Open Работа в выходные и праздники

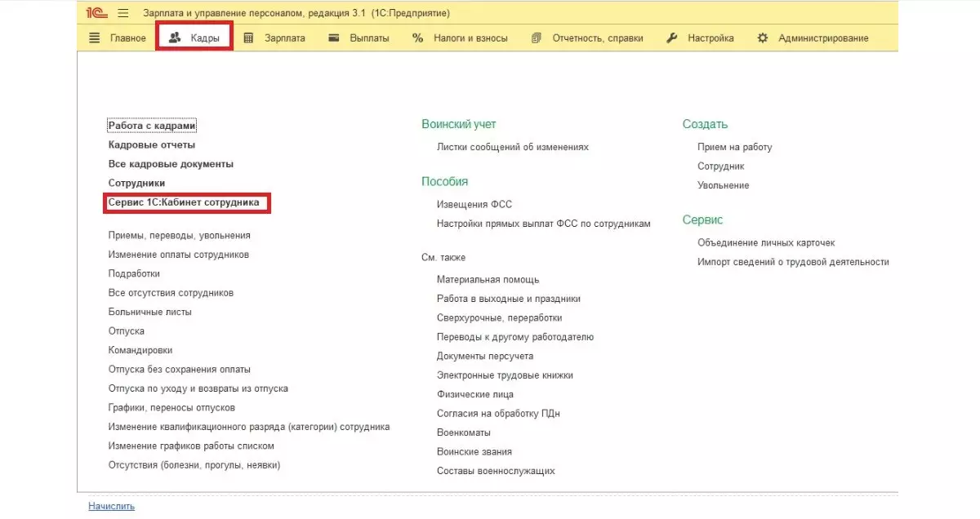click(x=509, y=299)
